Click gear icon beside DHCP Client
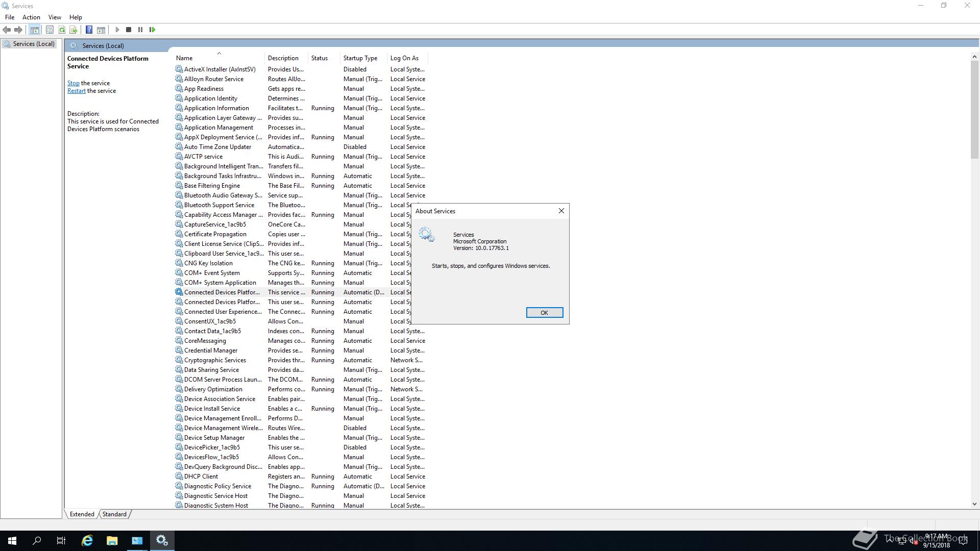 pyautogui.click(x=179, y=476)
